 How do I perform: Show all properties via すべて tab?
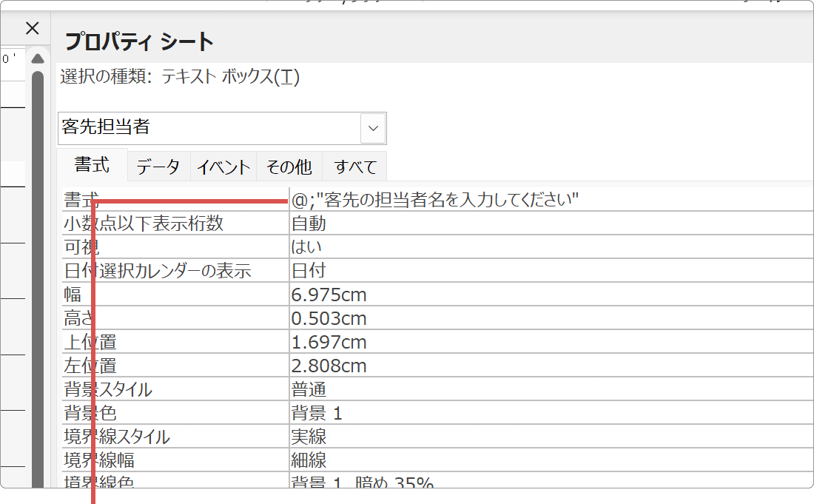(354, 166)
